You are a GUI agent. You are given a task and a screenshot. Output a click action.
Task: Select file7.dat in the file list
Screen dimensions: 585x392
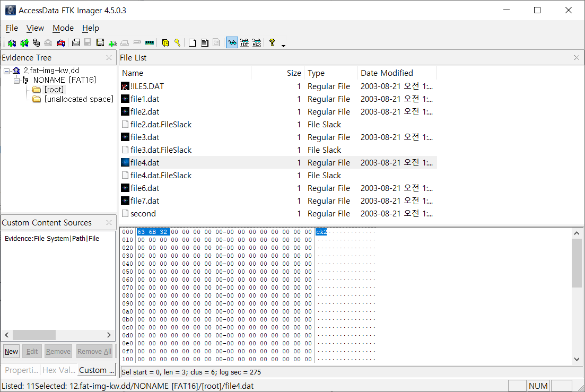(x=145, y=201)
